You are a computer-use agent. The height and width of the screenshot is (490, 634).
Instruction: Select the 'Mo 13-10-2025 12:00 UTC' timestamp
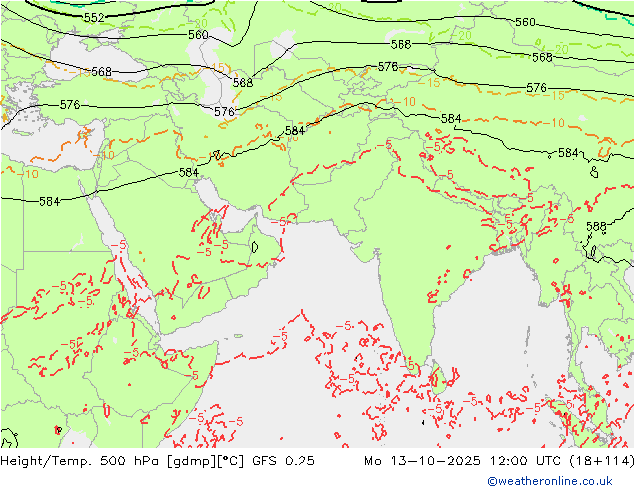tap(464, 461)
